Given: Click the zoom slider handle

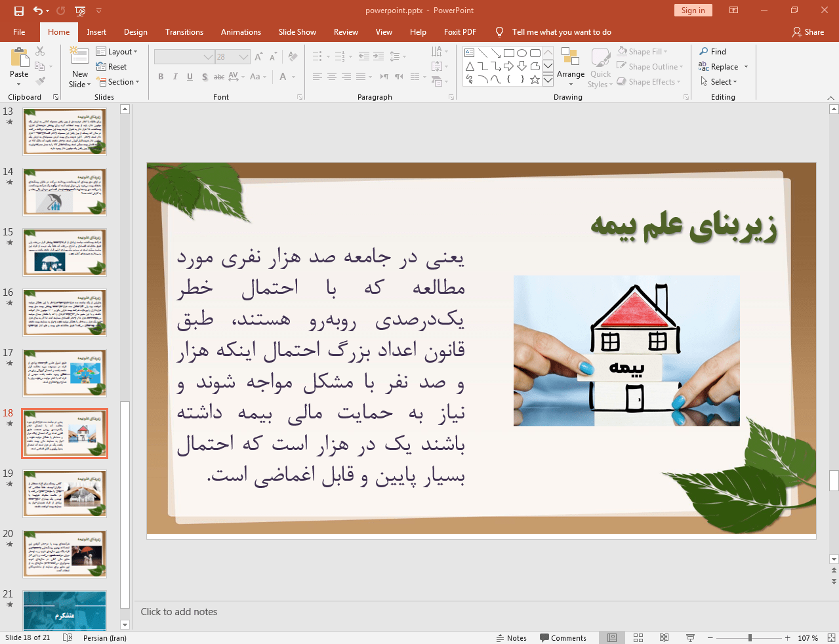Looking at the screenshot, I should 750,637.
